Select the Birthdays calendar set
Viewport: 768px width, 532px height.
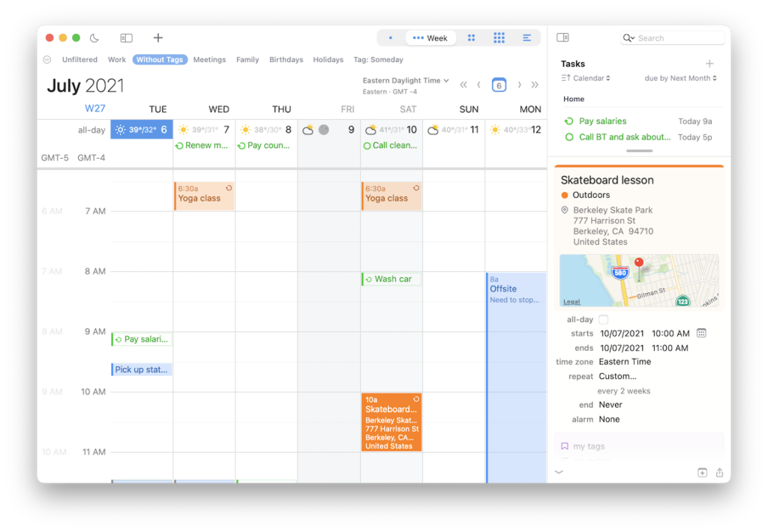click(x=286, y=60)
